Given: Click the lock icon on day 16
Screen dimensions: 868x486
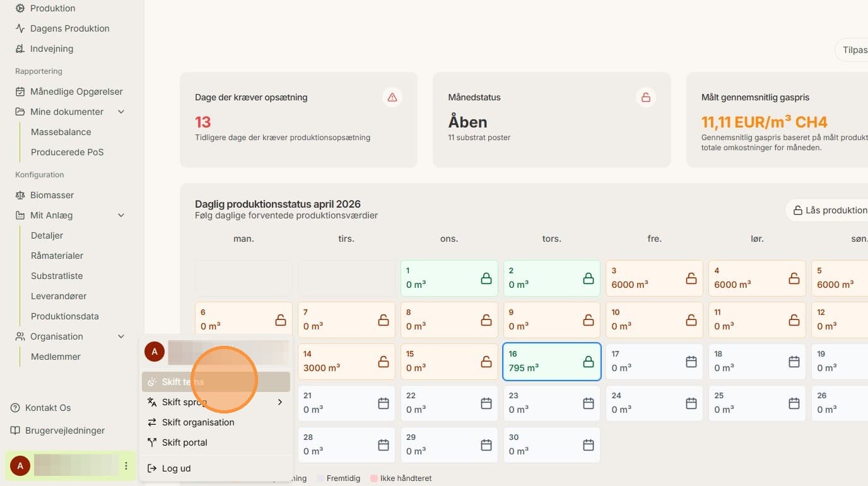Looking at the screenshot, I should tap(588, 362).
